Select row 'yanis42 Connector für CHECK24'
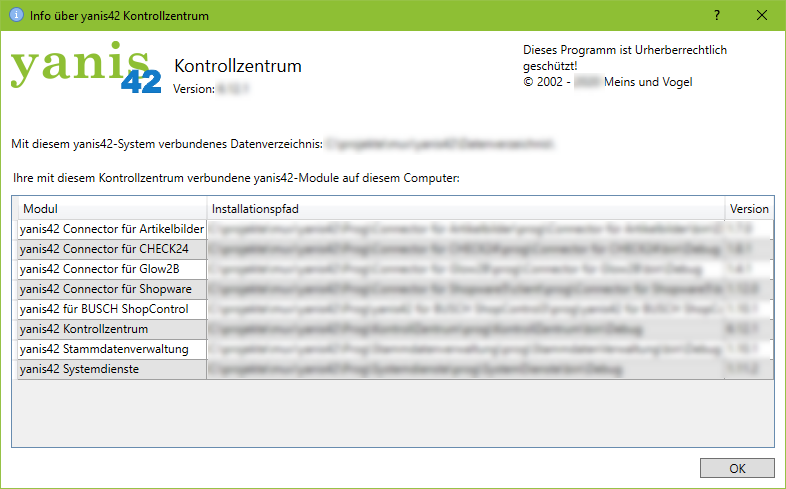Viewport: 786px width, 489px height. 396,249
